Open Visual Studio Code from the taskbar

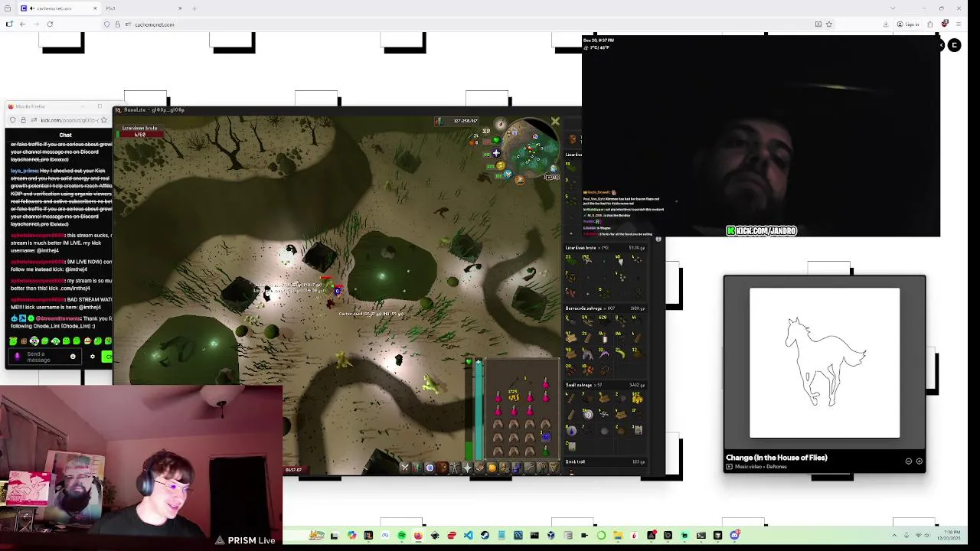click(469, 535)
